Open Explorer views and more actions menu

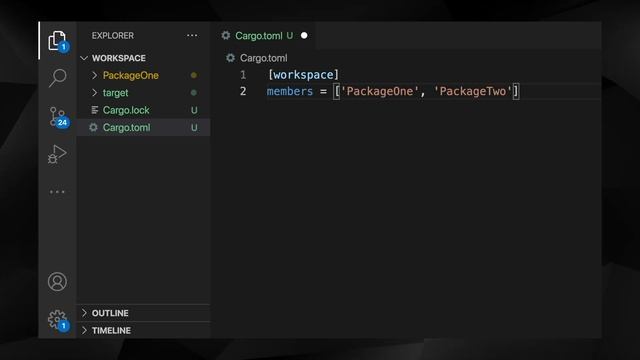(x=192, y=36)
